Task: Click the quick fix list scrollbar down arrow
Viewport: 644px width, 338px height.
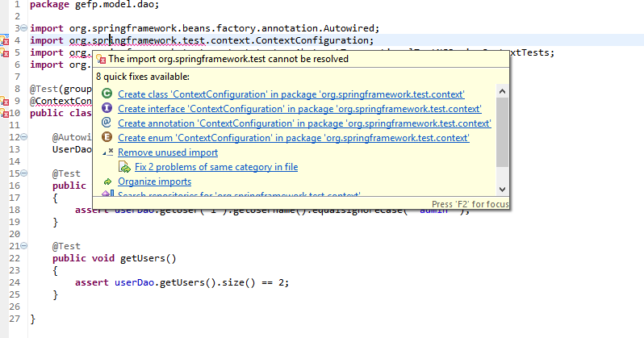Action: click(x=502, y=188)
